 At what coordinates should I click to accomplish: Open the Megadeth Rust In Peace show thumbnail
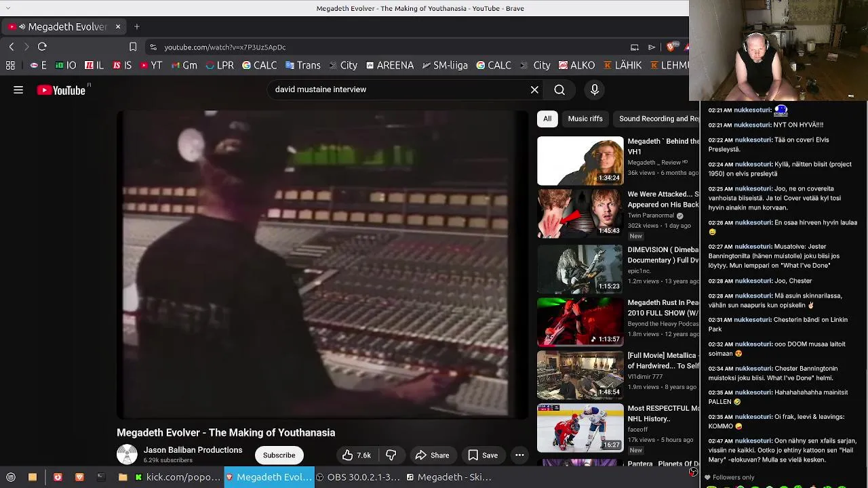click(x=580, y=322)
